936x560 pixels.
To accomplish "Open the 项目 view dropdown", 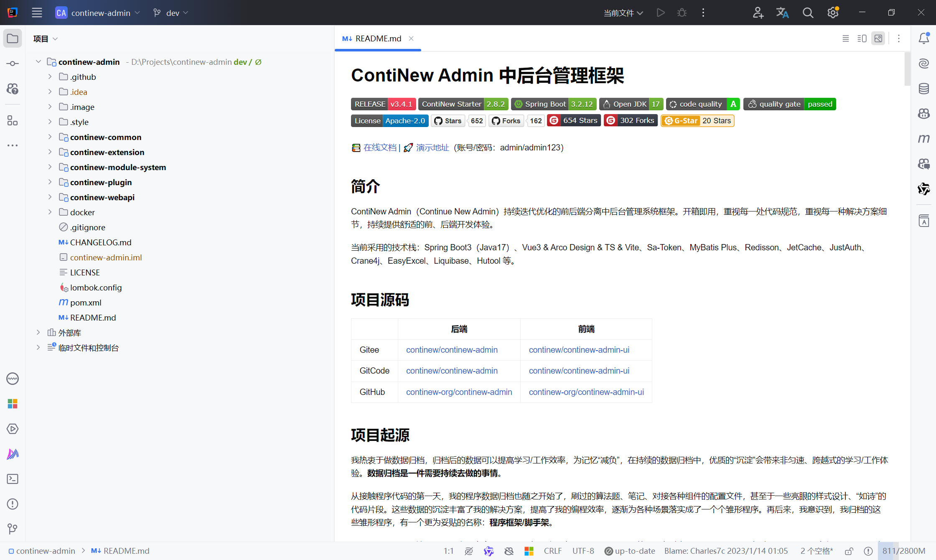I will (46, 38).
